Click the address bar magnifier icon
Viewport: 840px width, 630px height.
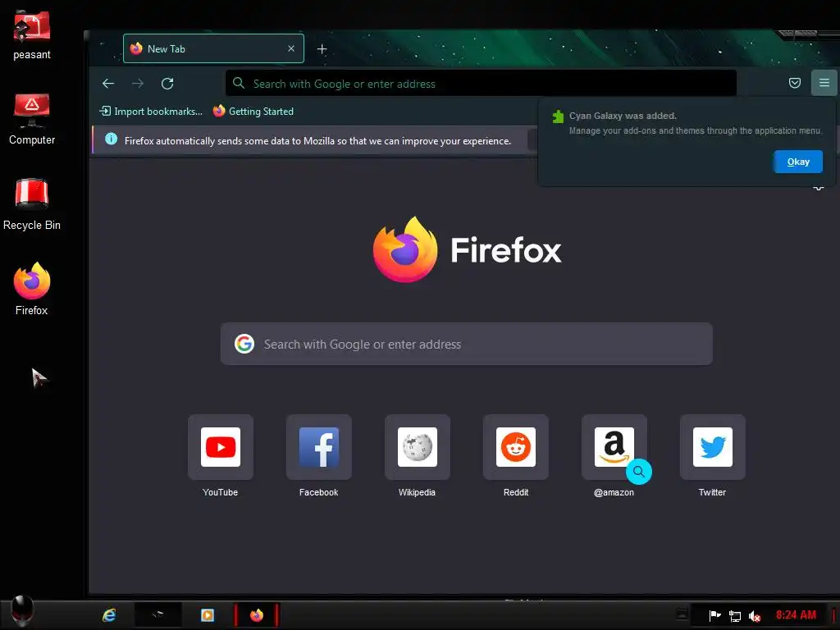tap(239, 83)
